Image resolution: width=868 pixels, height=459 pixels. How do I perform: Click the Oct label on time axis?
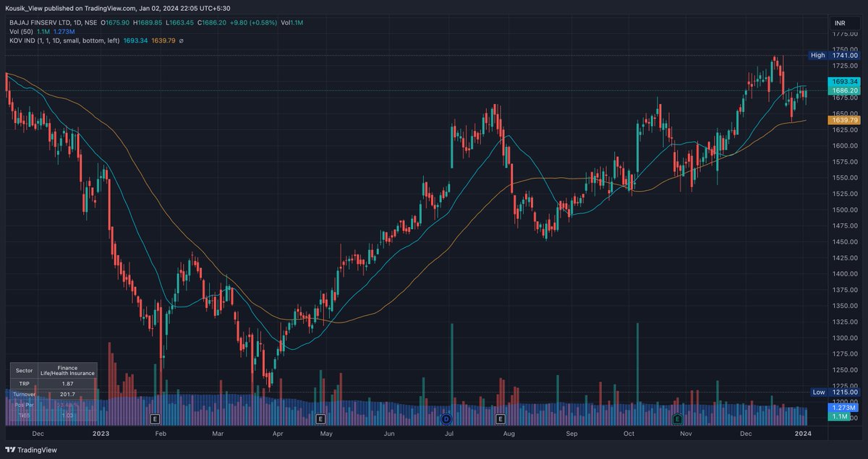pyautogui.click(x=629, y=433)
